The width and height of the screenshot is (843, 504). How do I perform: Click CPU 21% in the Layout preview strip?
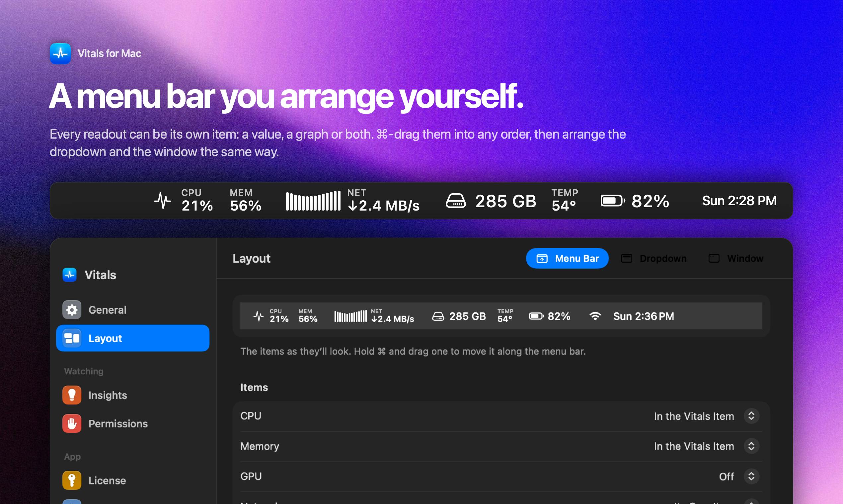279,316
